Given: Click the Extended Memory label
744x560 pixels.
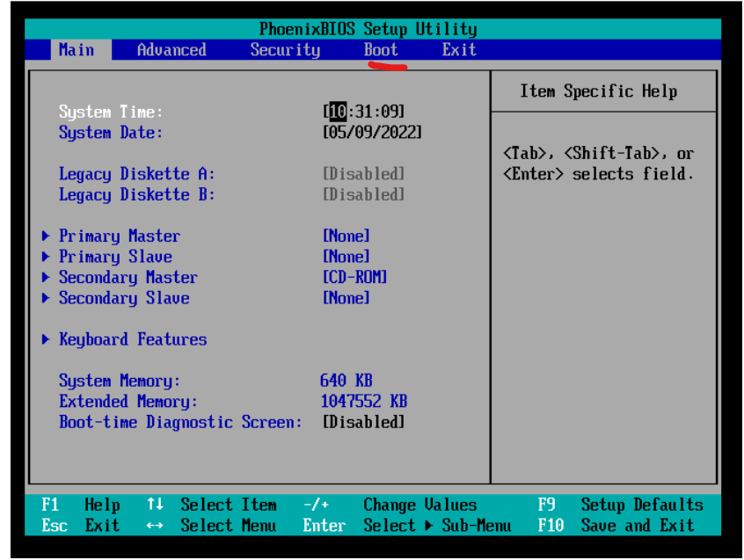Looking at the screenshot, I should tap(128, 402).
